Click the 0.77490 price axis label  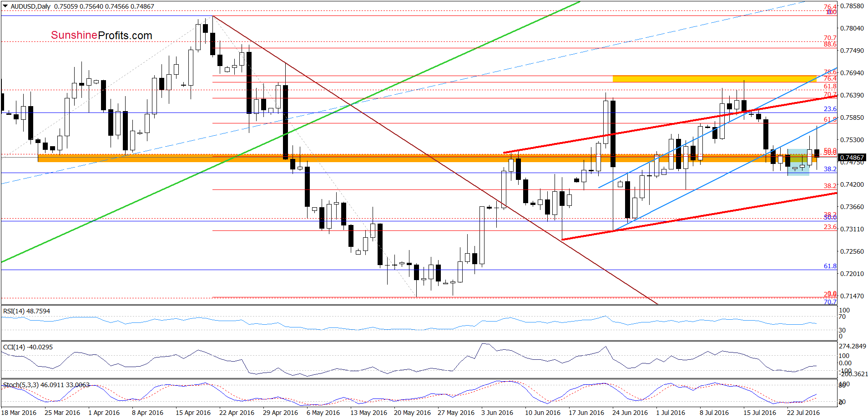point(852,51)
